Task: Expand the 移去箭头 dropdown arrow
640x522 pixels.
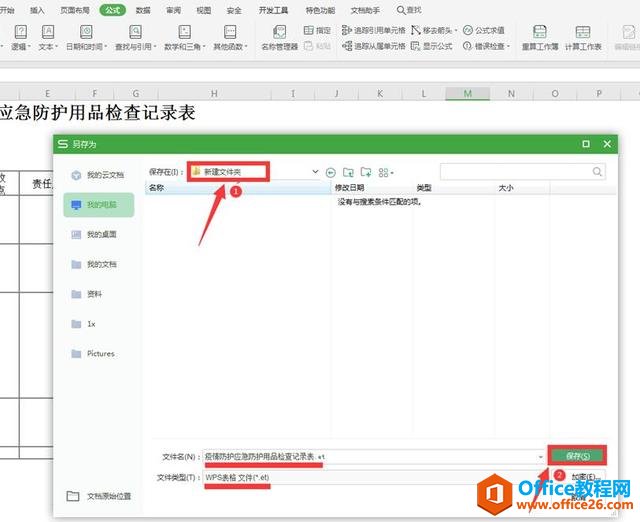Action: [456, 30]
